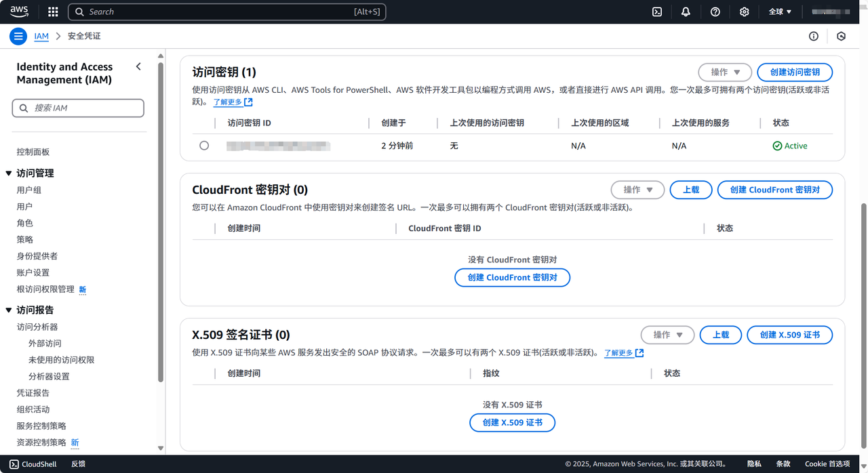Open 控制面板 in the sidebar
The height and width of the screenshot is (473, 868).
coord(33,152)
